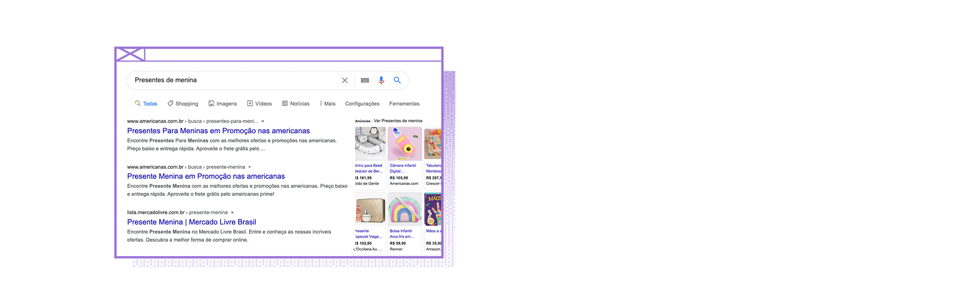Screen dimensions: 980x306
Task: Clear the search box with the X icon
Action: (x=345, y=81)
